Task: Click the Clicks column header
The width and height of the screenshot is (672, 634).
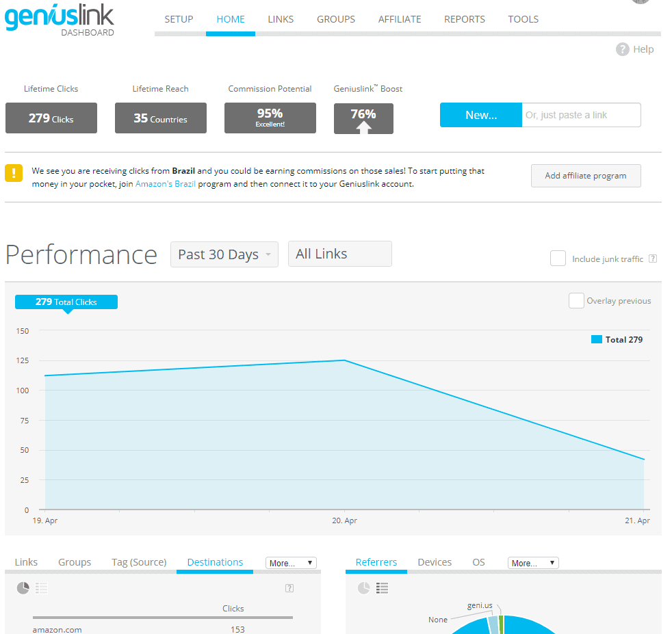Action: point(233,608)
